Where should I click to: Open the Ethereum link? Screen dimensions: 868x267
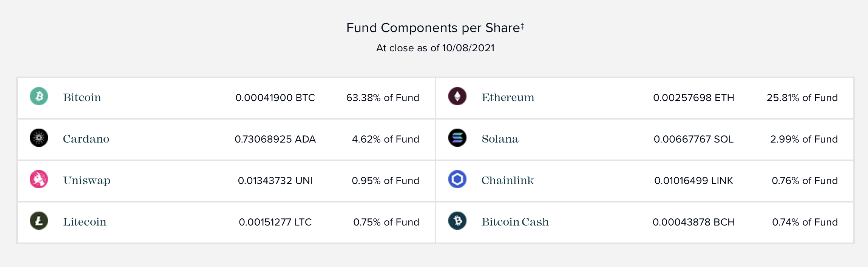508,97
